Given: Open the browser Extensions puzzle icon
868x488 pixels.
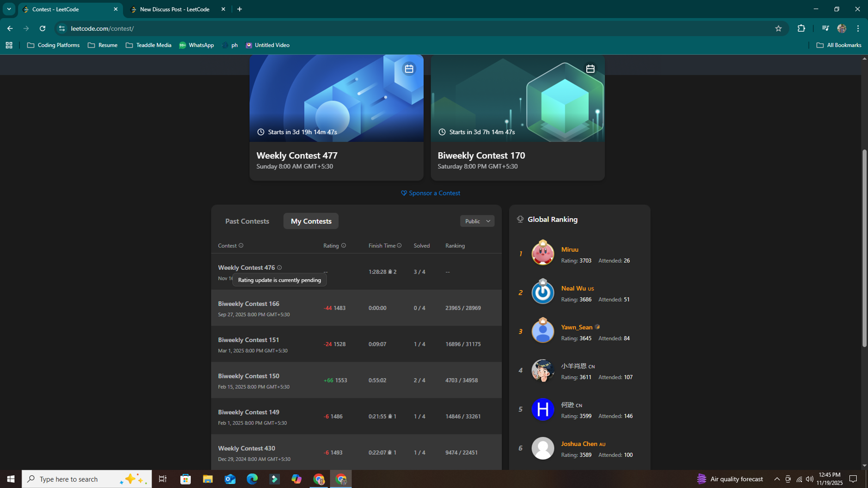Looking at the screenshot, I should (801, 28).
